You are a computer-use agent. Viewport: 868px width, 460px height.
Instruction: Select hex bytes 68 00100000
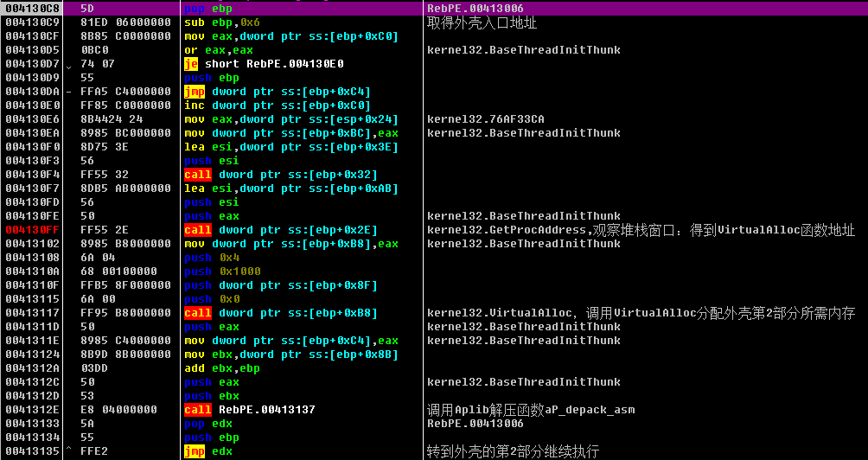119,272
